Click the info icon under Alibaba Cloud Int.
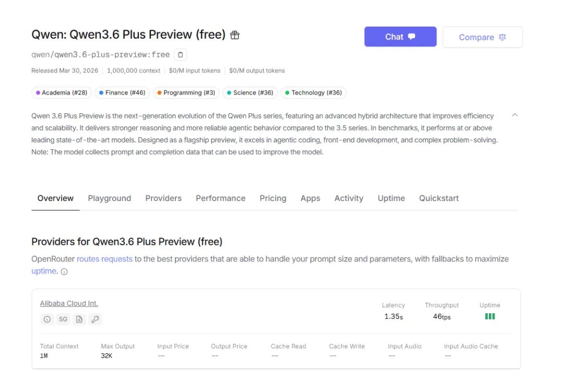Image resolution: width=564 pixels, height=392 pixels. [x=47, y=319]
